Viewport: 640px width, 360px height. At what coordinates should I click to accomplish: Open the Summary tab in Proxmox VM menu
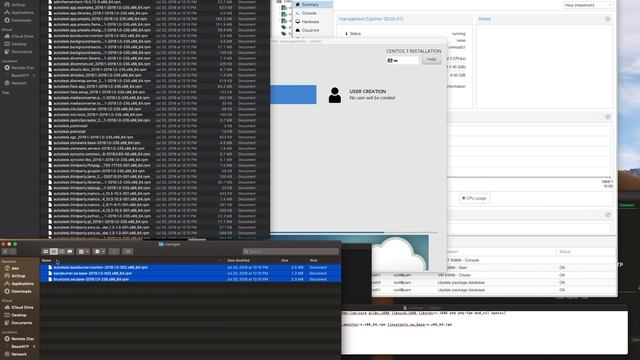pyautogui.click(x=313, y=4)
